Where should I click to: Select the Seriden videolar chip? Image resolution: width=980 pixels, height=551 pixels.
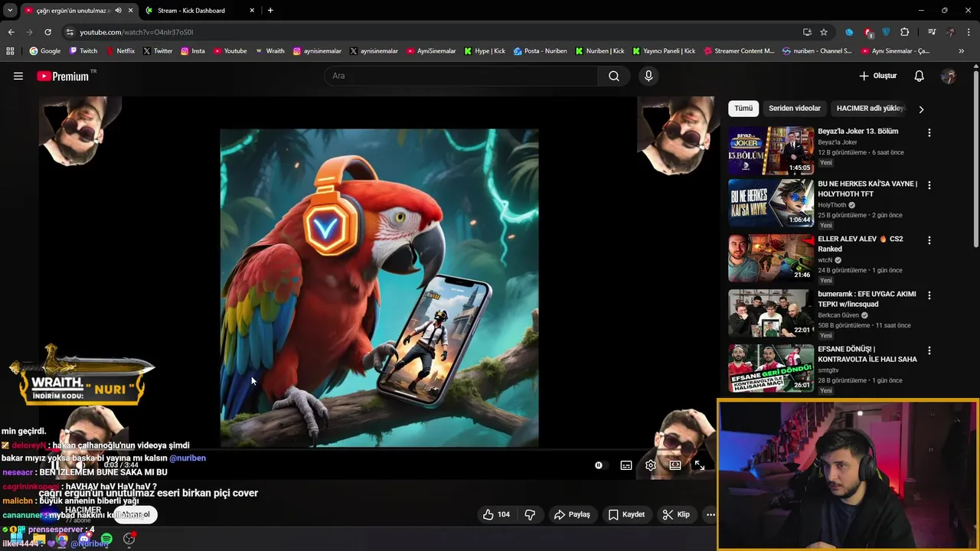pyautogui.click(x=795, y=109)
